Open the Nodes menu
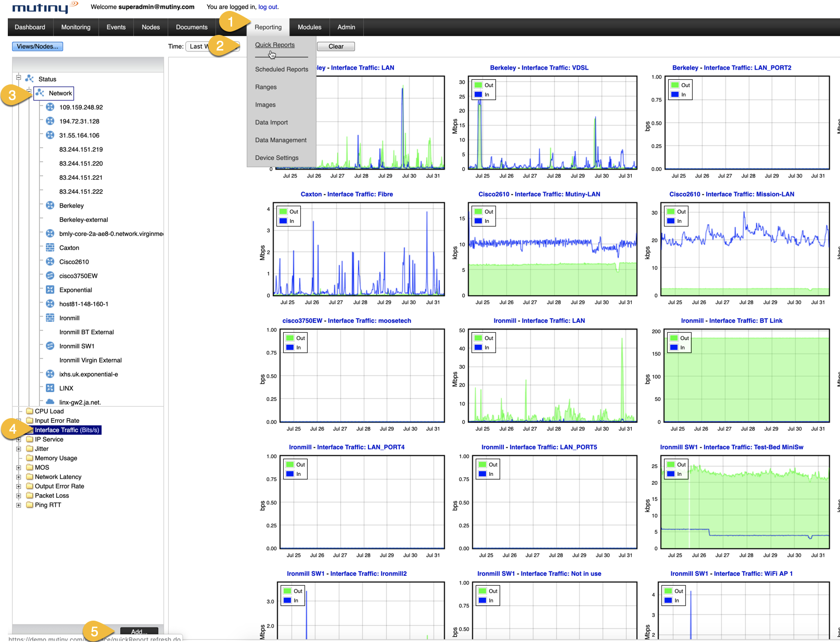The height and width of the screenshot is (642, 840). point(151,27)
